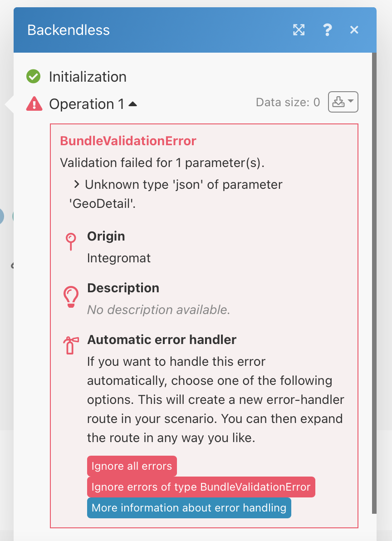Click the Origin pin icon
The image size is (392, 541).
pos(71,241)
